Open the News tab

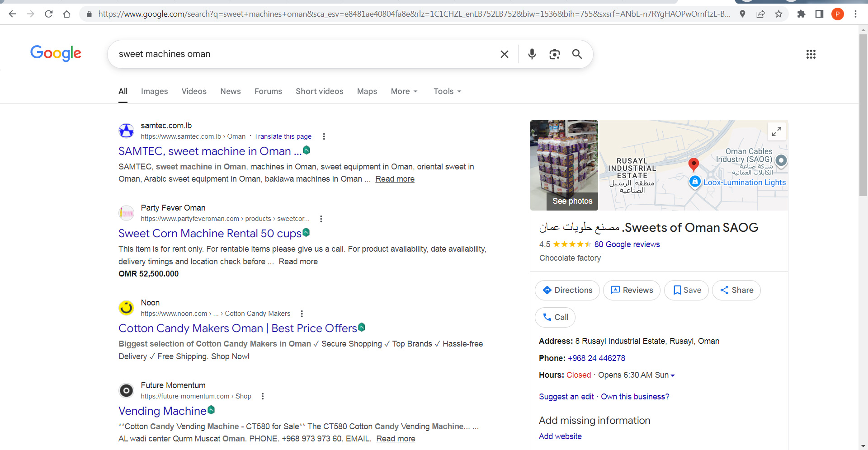tap(231, 91)
